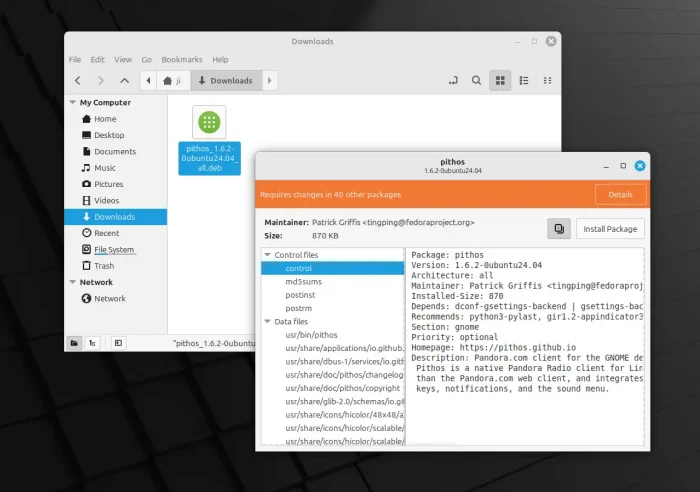Image resolution: width=700 pixels, height=492 pixels.
Task: Show tree view in sidebar status button
Action: click(x=92, y=343)
